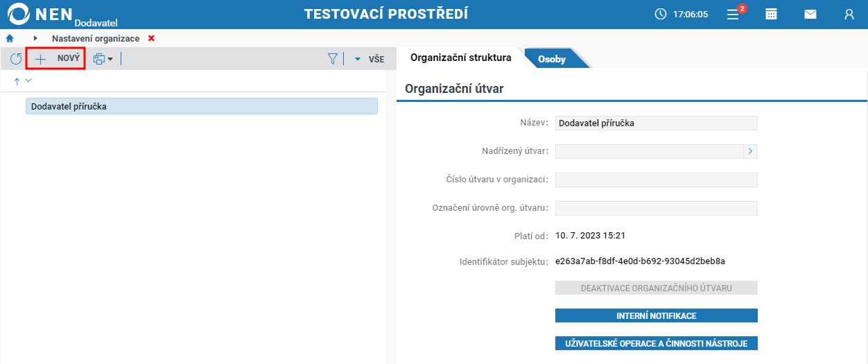Click the NOVÝ button to add unit

click(55, 59)
